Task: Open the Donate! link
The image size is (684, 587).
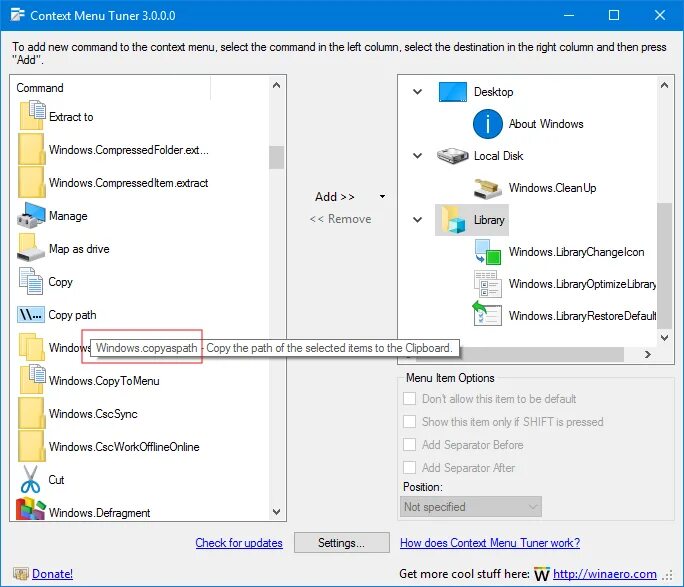Action: click(x=52, y=574)
